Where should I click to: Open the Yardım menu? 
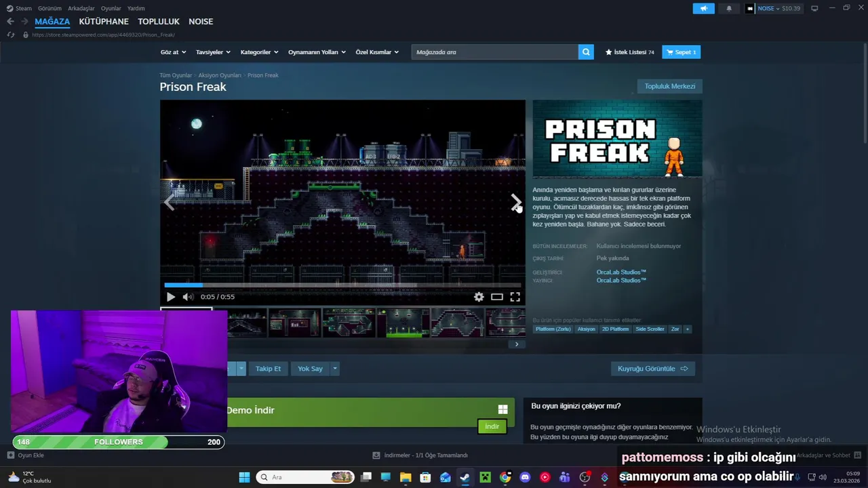pos(136,8)
